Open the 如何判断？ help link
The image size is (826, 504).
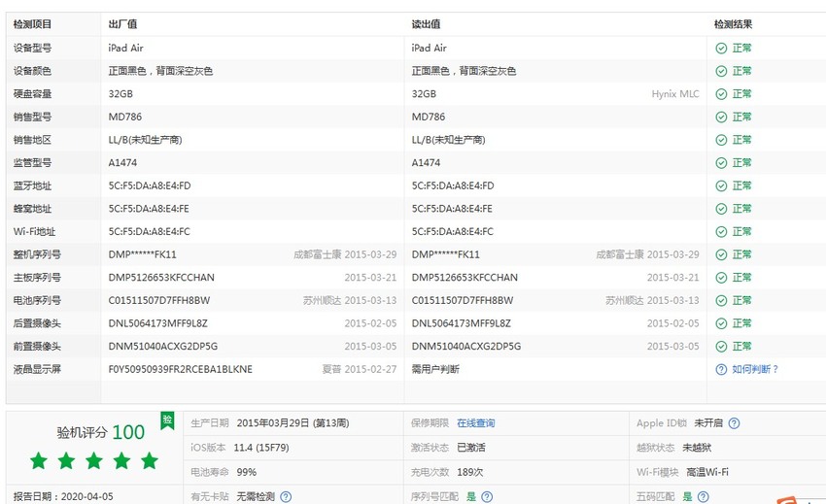coord(755,369)
